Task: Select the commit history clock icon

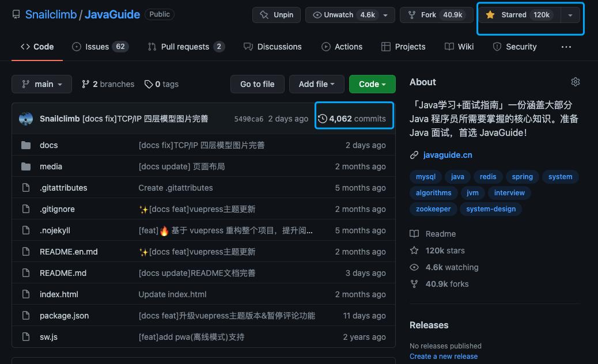Action: 322,118
